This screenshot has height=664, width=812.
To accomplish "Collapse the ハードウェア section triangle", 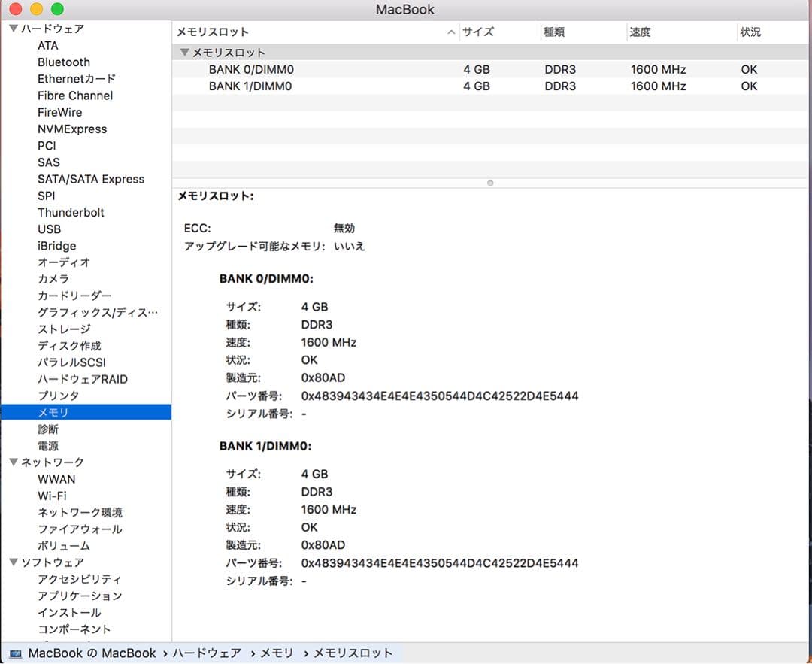I will [14, 28].
